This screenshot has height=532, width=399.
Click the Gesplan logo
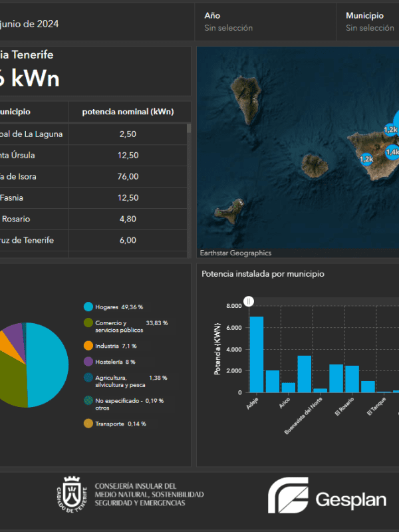tap(327, 495)
